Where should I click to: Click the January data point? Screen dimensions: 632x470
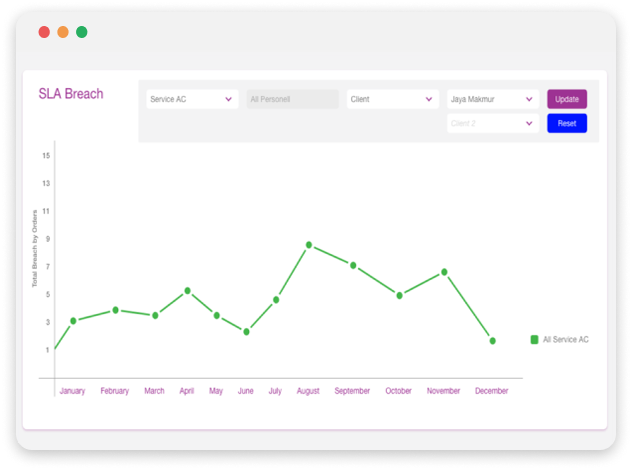[x=73, y=321]
